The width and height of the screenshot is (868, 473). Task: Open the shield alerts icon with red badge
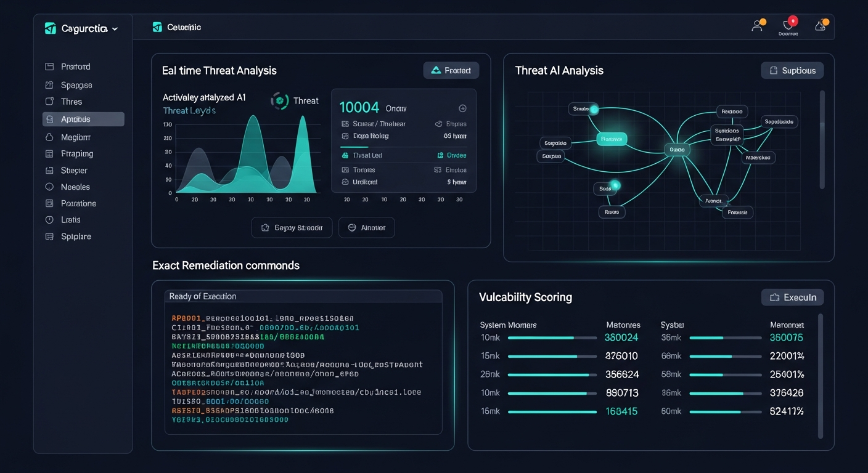click(x=788, y=24)
